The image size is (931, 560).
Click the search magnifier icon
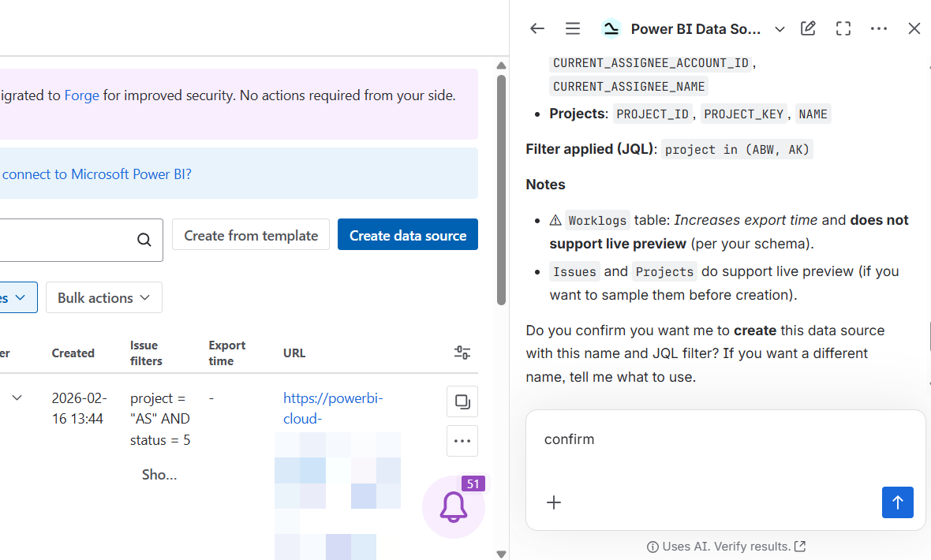coord(144,239)
